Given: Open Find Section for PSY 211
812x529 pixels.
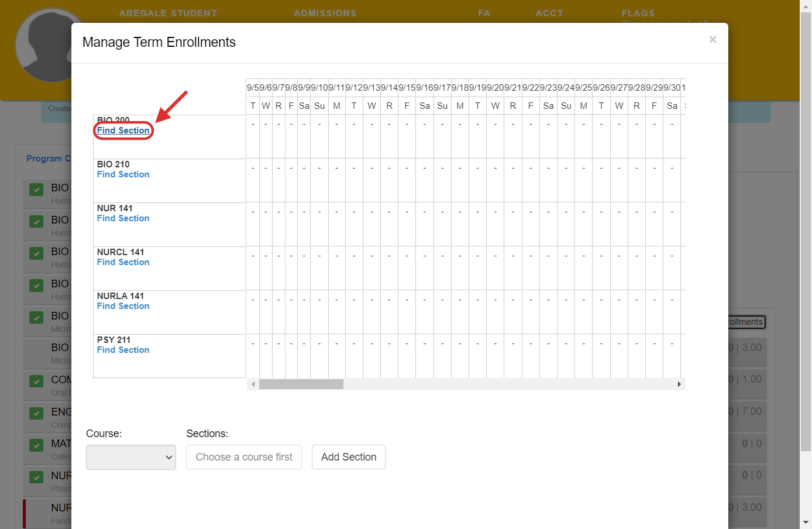Looking at the screenshot, I should [x=123, y=349].
